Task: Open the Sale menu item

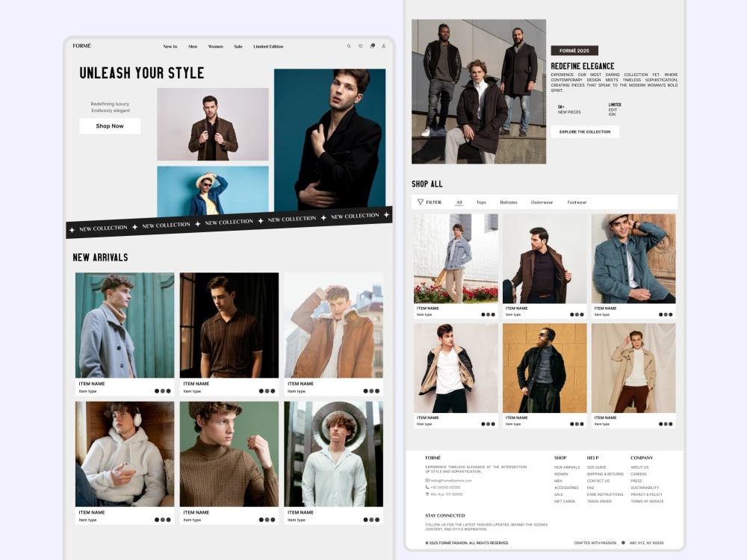Action: (x=238, y=46)
